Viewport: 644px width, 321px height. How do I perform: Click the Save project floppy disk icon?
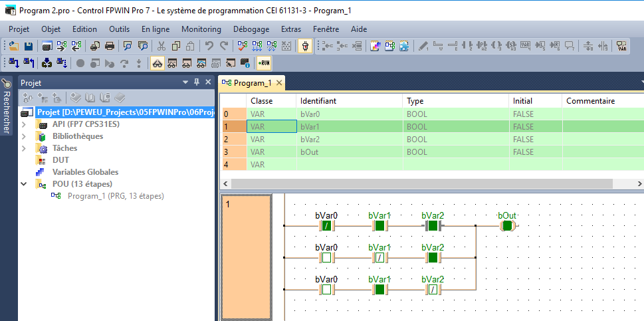pos(29,47)
